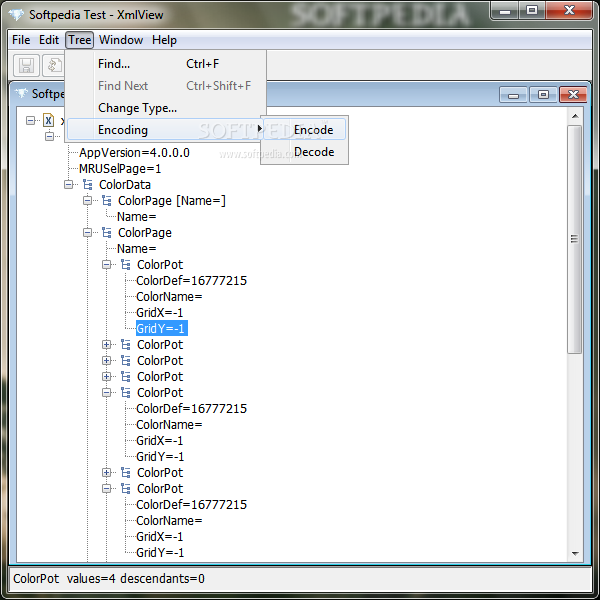This screenshot has width=600, height=600.
Task: Close the inner Softpedia document window
Action: tap(573, 95)
